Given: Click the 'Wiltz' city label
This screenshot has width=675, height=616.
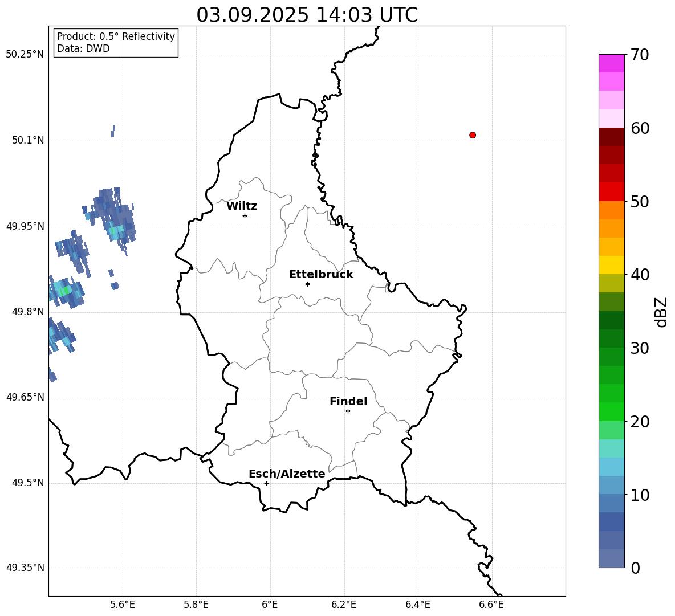Looking at the screenshot, I should pyautogui.click(x=242, y=206).
